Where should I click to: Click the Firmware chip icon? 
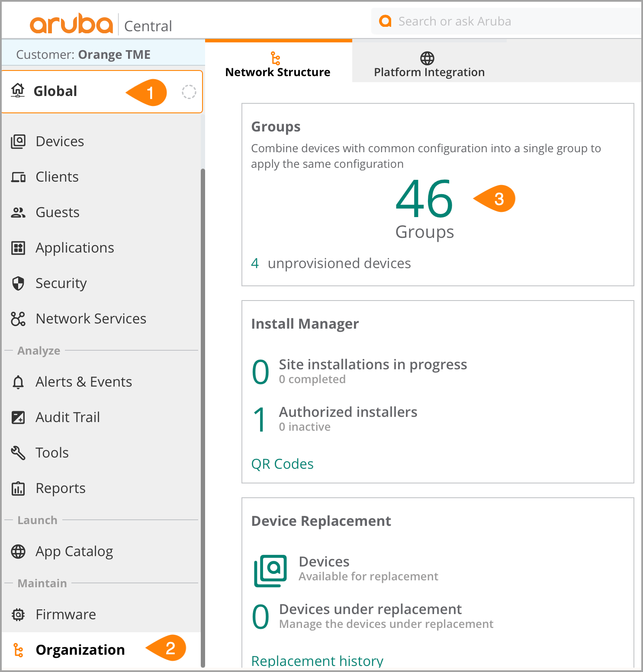tap(18, 614)
